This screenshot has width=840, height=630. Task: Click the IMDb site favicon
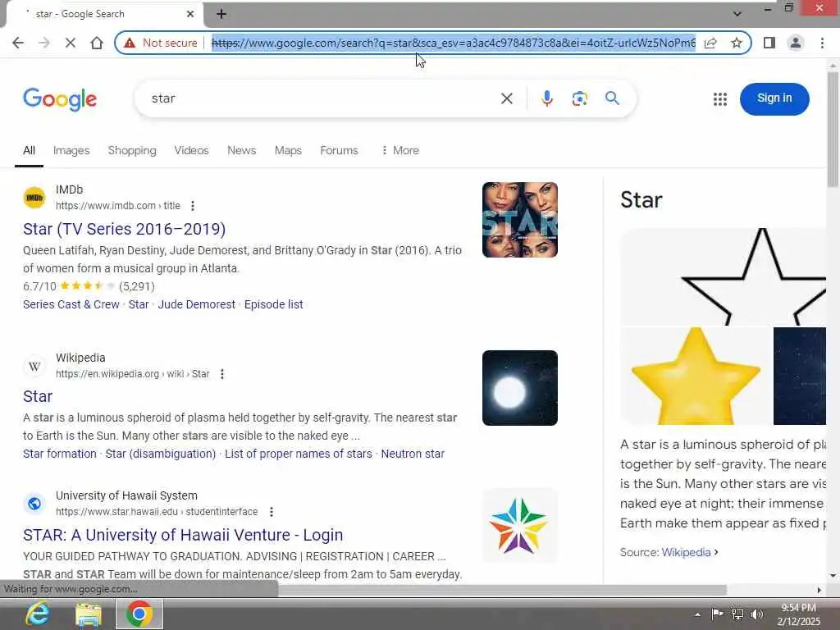(34, 198)
